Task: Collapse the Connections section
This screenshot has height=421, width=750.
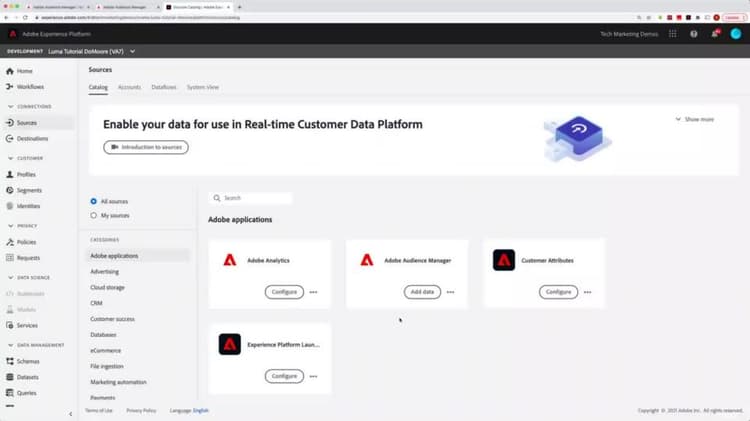Action: 11,107
